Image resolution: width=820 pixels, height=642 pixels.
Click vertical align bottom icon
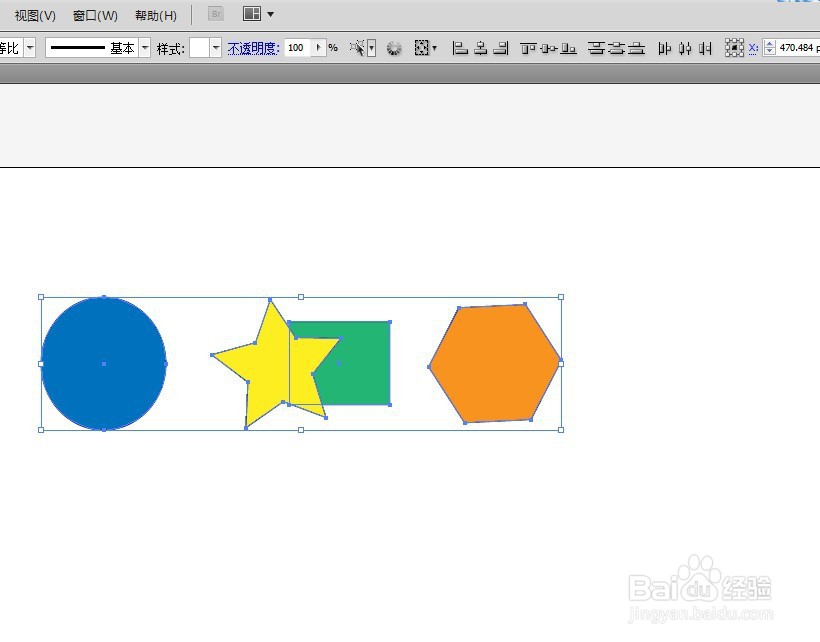pos(568,49)
